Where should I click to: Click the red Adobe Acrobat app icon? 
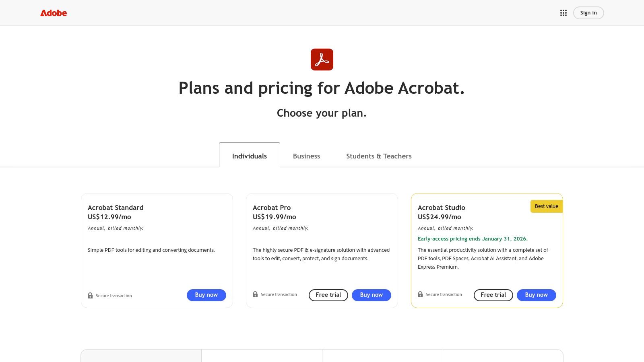[322, 59]
